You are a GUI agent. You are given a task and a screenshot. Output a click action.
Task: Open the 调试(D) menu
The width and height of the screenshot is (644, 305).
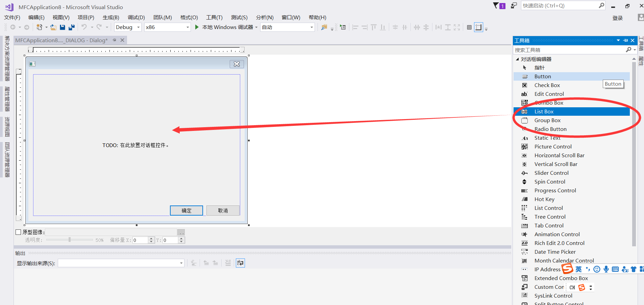point(136,18)
